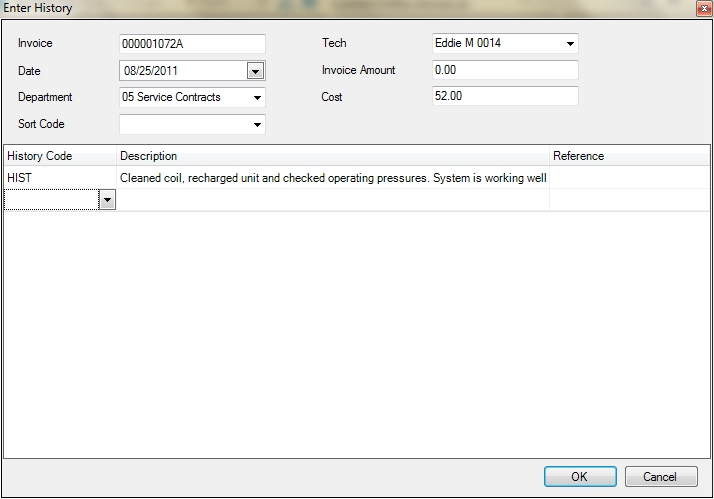This screenshot has width=714, height=499.
Task: Confirm with the OK button
Action: point(580,477)
